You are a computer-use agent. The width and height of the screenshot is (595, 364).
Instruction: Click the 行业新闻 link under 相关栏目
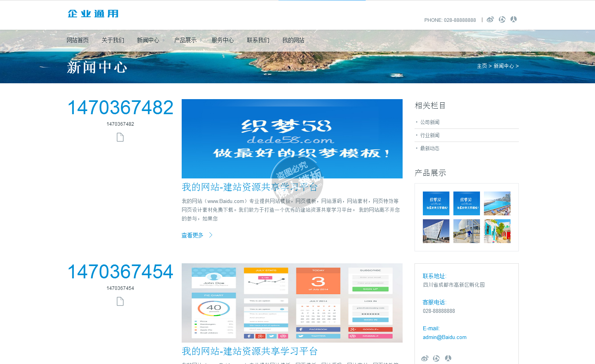pos(430,135)
